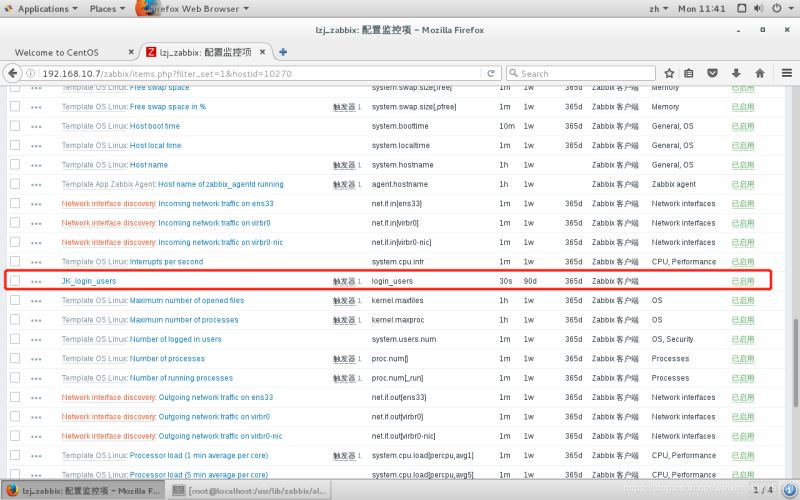Tick the checkbox for JK_login_users item

pos(15,281)
